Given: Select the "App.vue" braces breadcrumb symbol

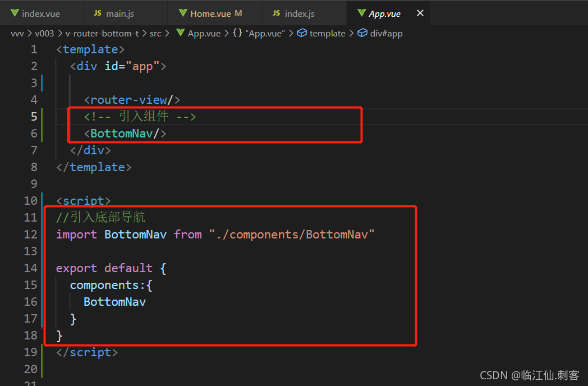Looking at the screenshot, I should click(x=265, y=34).
